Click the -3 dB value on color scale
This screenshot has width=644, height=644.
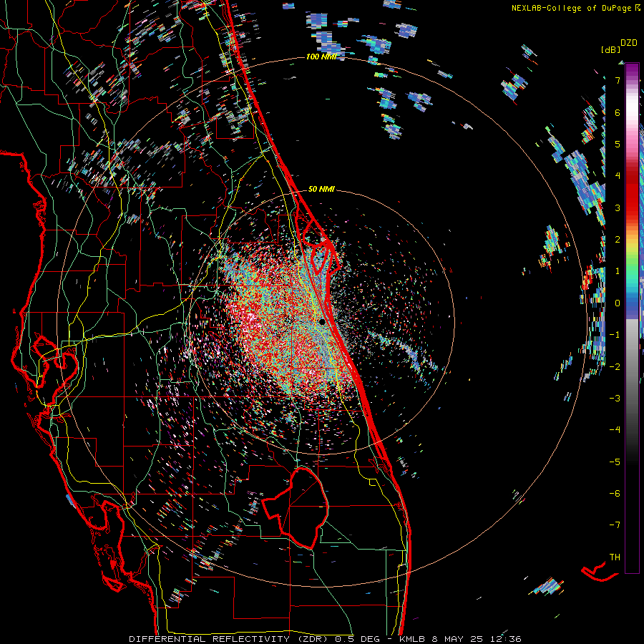point(615,399)
